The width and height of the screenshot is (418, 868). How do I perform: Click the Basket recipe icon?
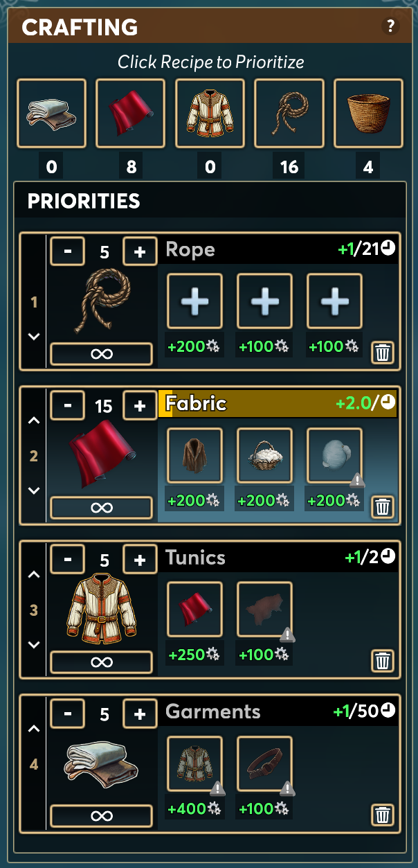point(368,113)
